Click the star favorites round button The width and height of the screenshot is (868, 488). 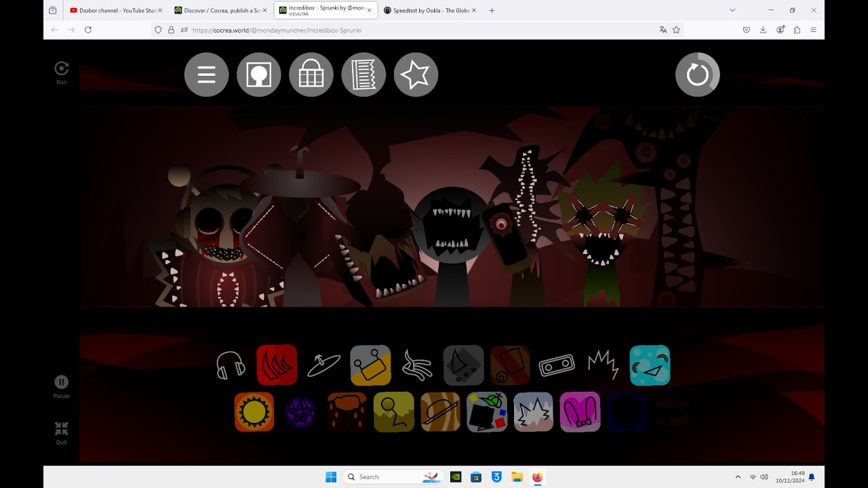(x=416, y=75)
